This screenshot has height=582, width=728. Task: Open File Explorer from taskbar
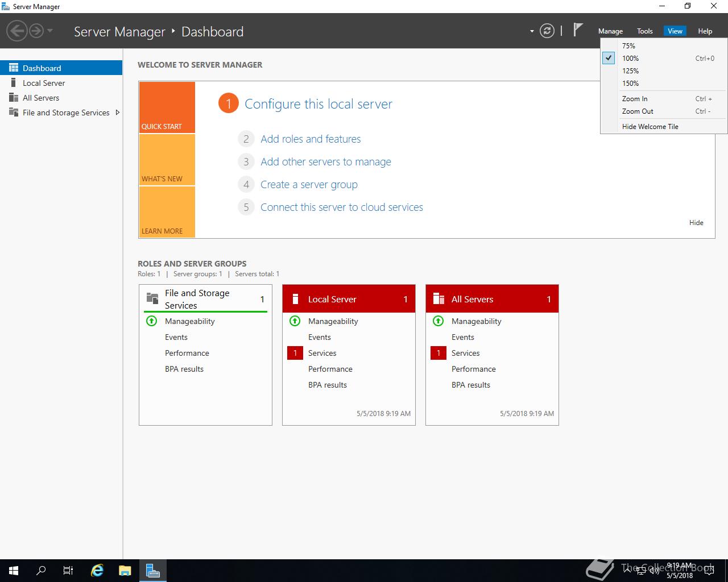click(x=125, y=571)
